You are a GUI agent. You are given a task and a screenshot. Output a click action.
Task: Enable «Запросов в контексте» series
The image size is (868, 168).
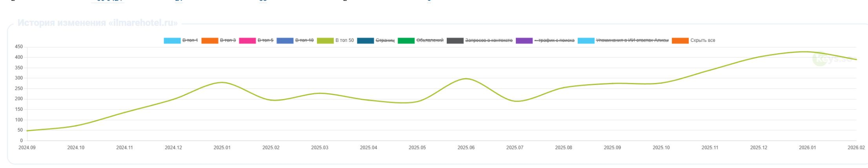point(480,41)
